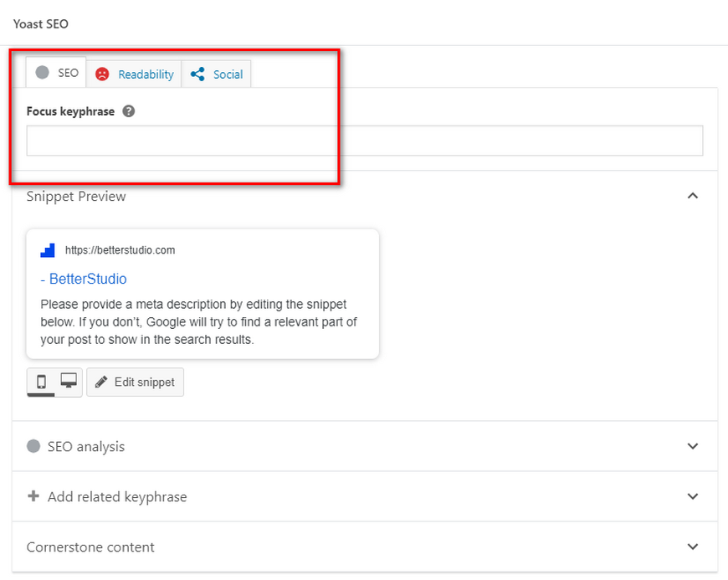Image resolution: width=728 pixels, height=580 pixels.
Task: Click the Edit snippet button
Action: pyautogui.click(x=135, y=382)
